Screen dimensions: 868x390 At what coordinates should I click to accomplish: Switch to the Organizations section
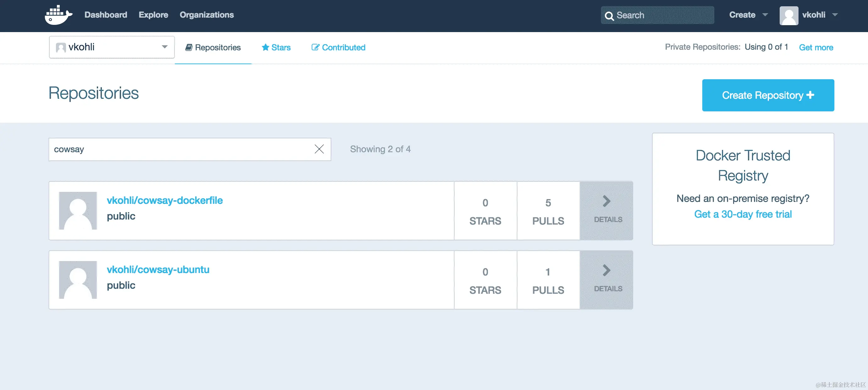point(207,15)
